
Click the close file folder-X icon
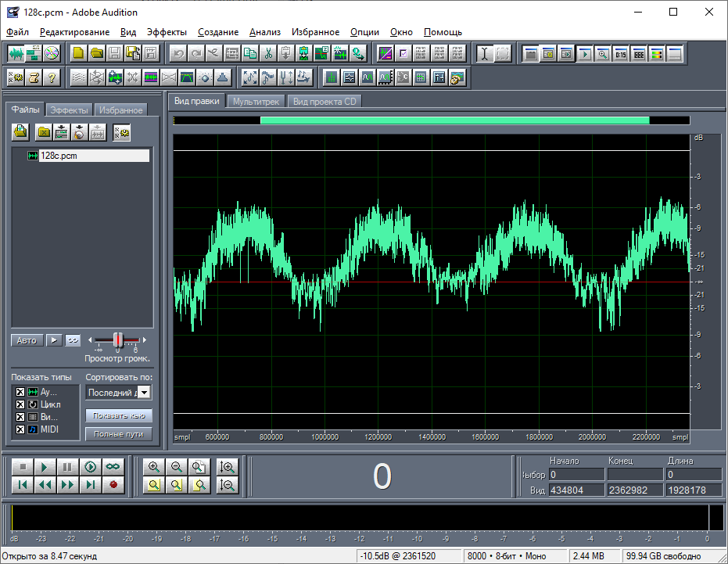(44, 132)
